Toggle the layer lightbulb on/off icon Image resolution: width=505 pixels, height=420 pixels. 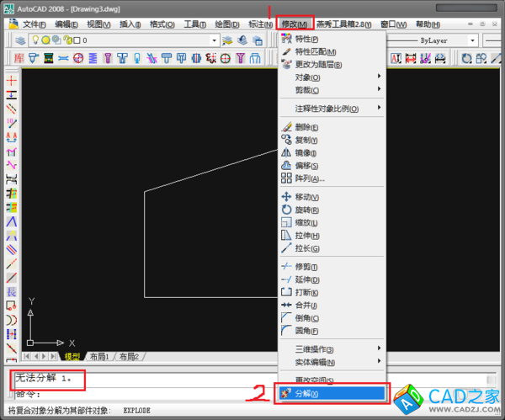click(36, 40)
